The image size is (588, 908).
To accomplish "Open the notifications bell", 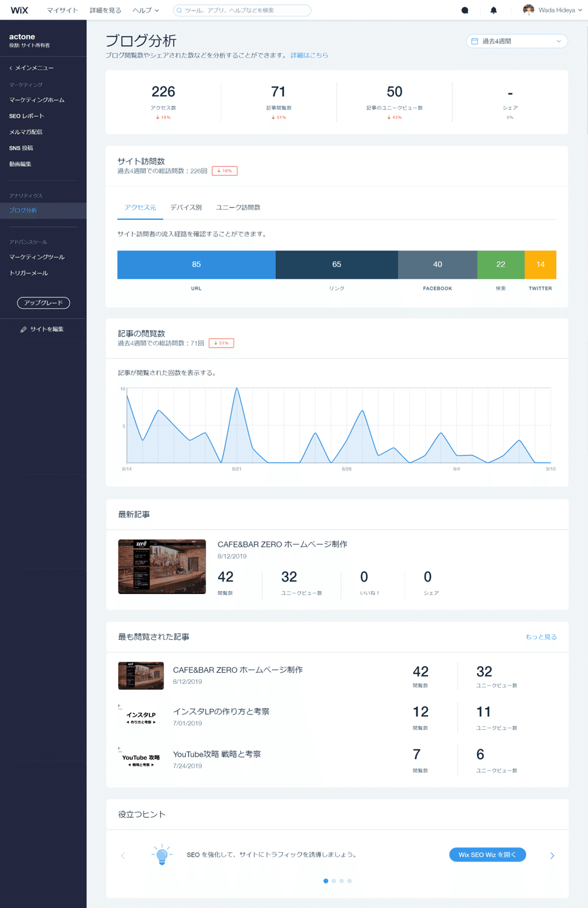I will [x=493, y=10].
